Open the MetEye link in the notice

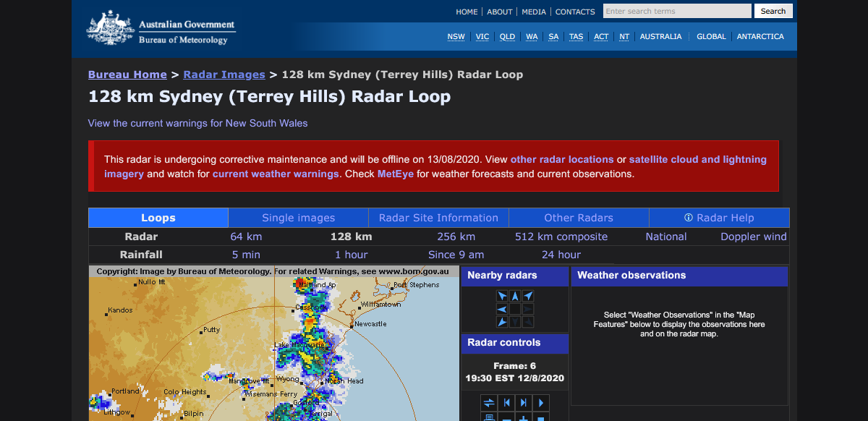(x=395, y=174)
